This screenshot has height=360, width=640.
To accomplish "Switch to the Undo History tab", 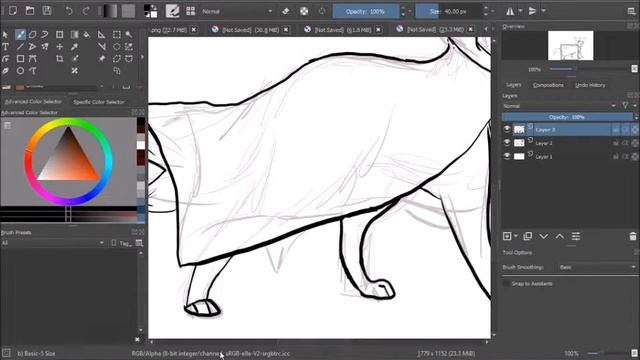I will point(590,85).
